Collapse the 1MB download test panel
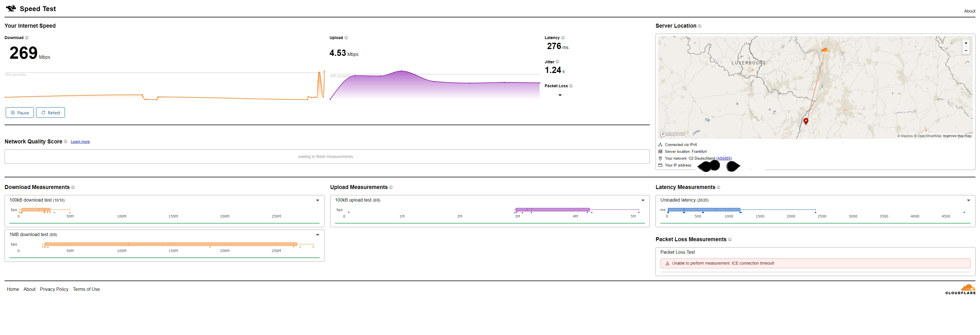This screenshot has height=335, width=980. (317, 235)
